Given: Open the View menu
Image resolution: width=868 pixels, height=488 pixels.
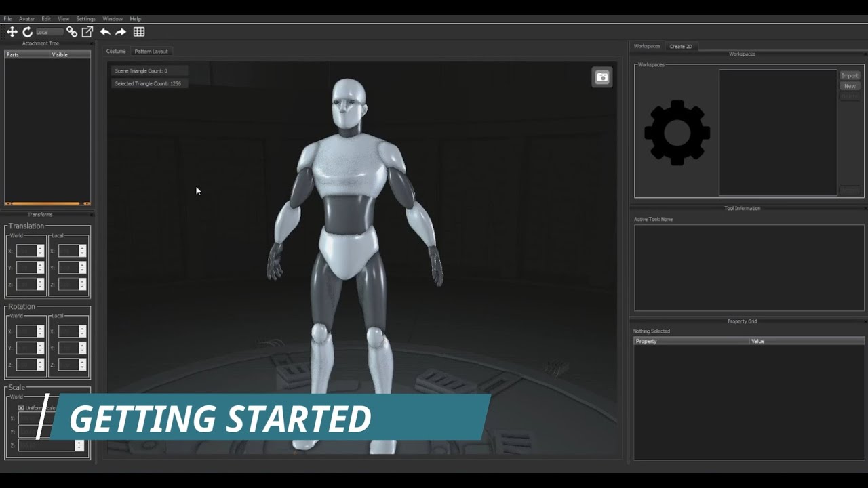Looking at the screenshot, I should tap(64, 19).
